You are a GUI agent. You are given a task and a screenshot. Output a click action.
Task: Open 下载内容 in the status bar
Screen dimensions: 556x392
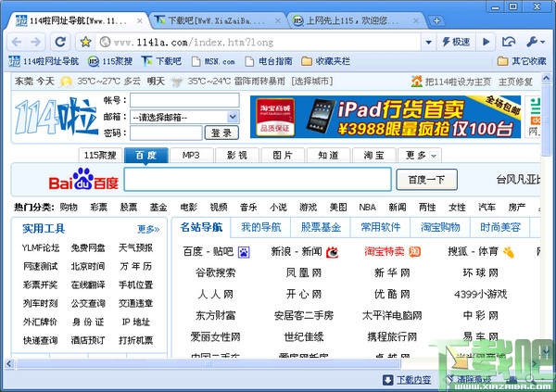(x=408, y=380)
